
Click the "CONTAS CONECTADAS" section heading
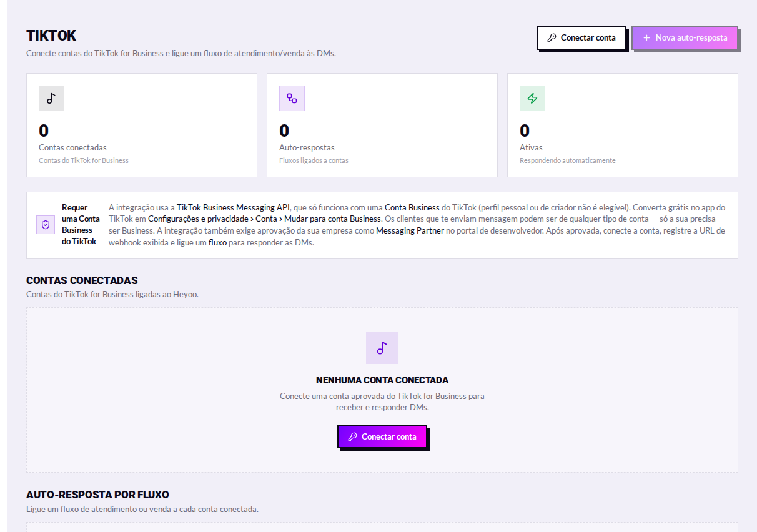coord(82,280)
